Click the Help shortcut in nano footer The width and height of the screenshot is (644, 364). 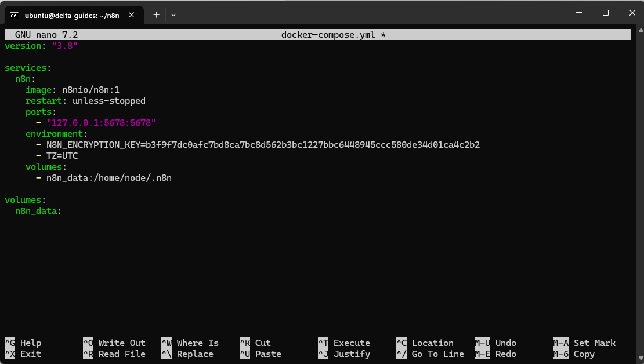(x=30, y=343)
